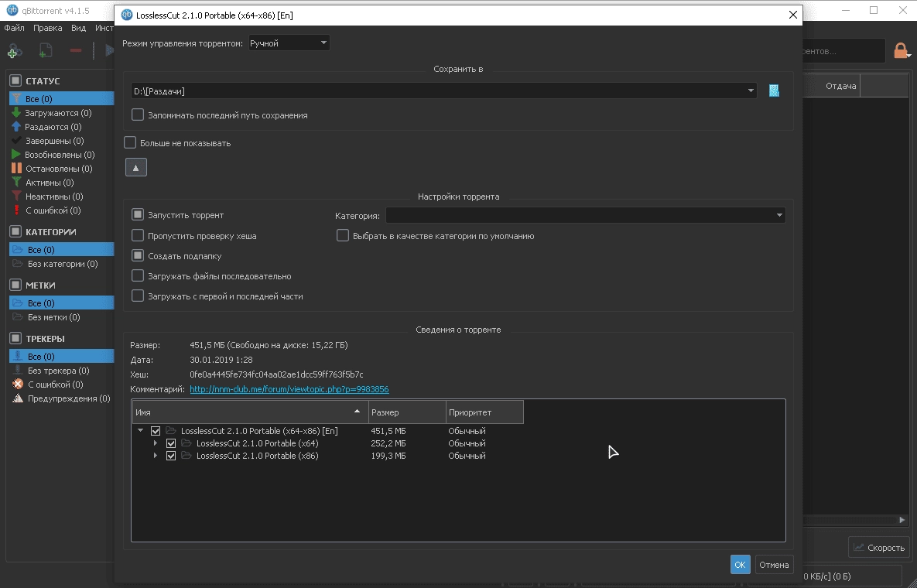Expand the LosslessCut Portable (x64) folder
This screenshot has height=588, width=917.
click(156, 443)
